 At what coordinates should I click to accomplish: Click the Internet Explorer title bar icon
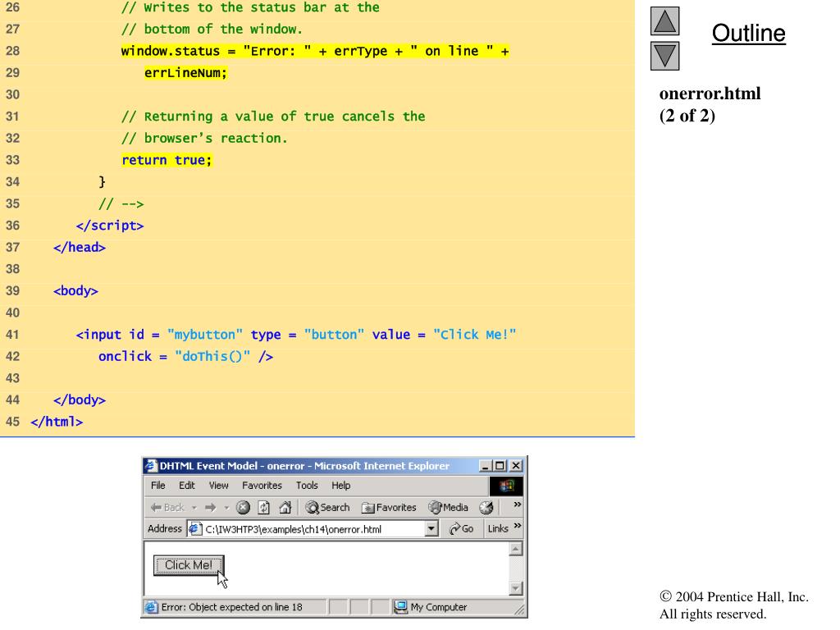click(x=151, y=466)
